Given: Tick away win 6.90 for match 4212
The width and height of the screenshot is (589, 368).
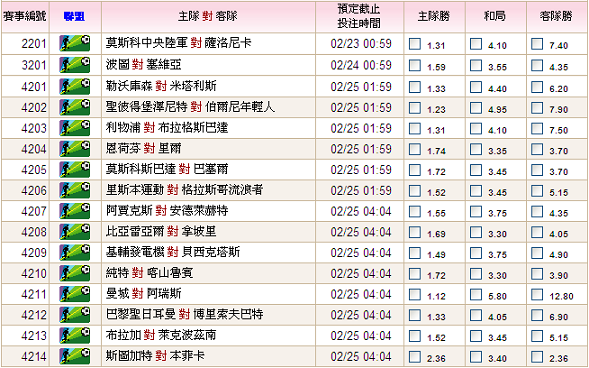Looking at the screenshot, I should 537,315.
